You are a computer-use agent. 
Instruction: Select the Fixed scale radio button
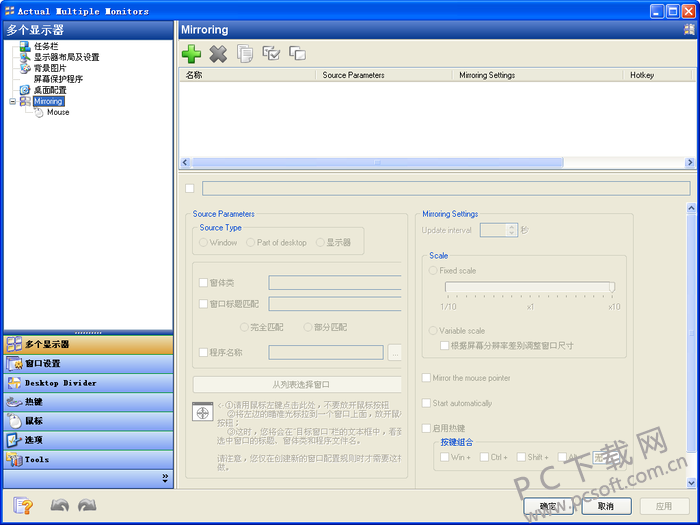[433, 271]
